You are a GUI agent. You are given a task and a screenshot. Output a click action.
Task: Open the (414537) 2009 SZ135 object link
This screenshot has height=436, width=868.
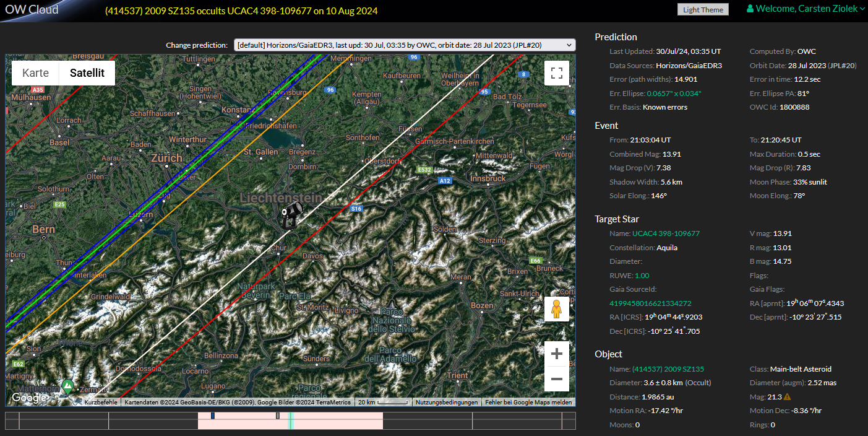point(668,369)
